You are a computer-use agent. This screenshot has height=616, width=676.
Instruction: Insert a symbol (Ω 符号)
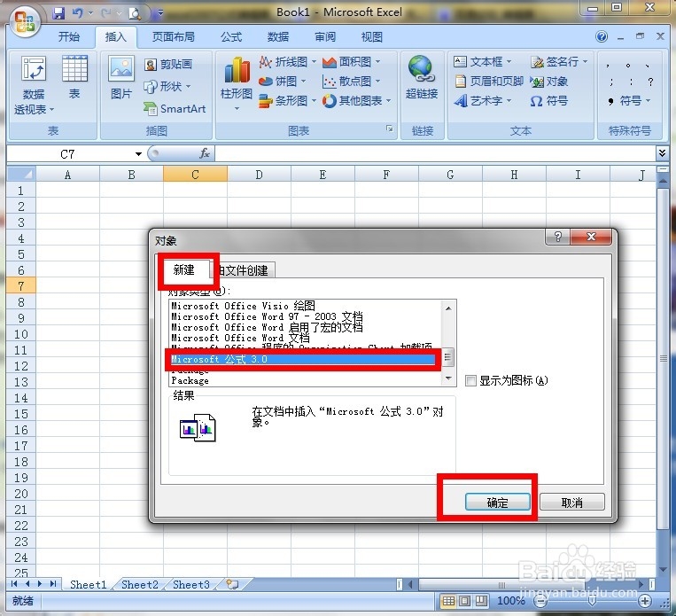click(548, 101)
